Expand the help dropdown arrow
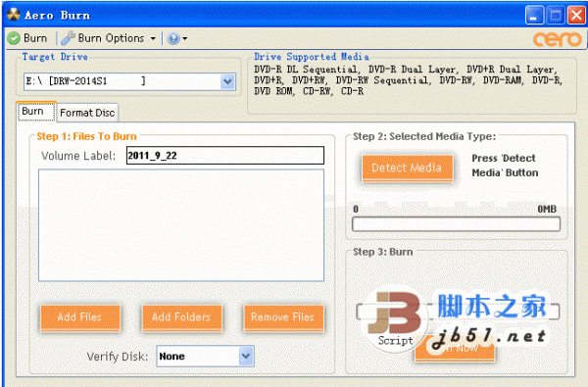Viewport: 588px width, 387px height. pyautogui.click(x=185, y=38)
